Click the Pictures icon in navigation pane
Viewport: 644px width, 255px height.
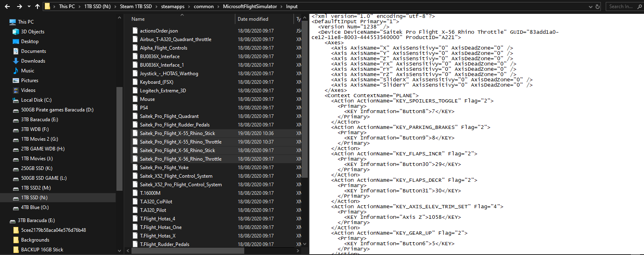point(16,81)
